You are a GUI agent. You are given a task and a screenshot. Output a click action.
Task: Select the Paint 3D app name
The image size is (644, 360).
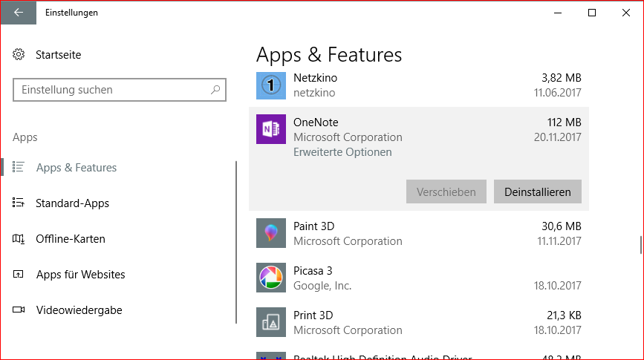tap(313, 226)
